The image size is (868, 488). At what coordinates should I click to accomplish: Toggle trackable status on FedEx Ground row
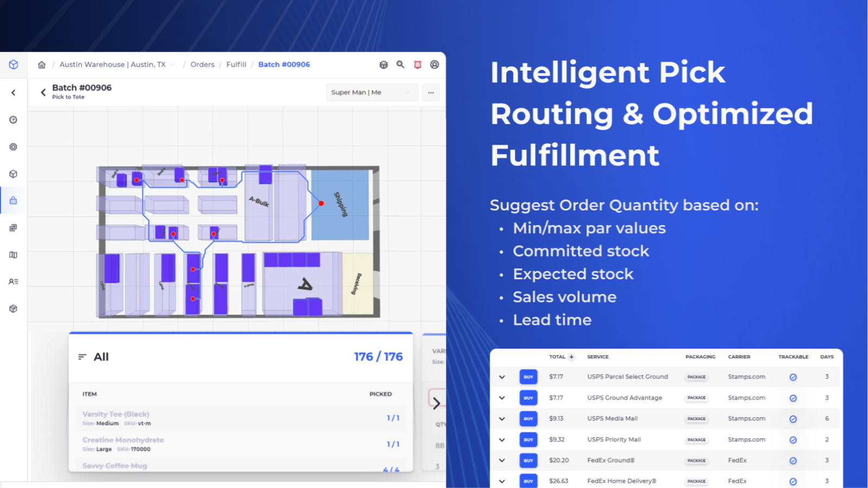pyautogui.click(x=793, y=460)
